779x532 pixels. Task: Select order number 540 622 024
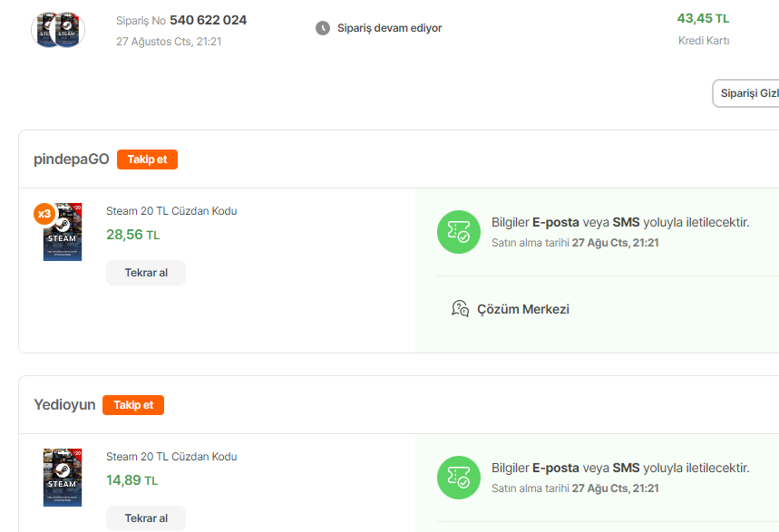click(209, 20)
